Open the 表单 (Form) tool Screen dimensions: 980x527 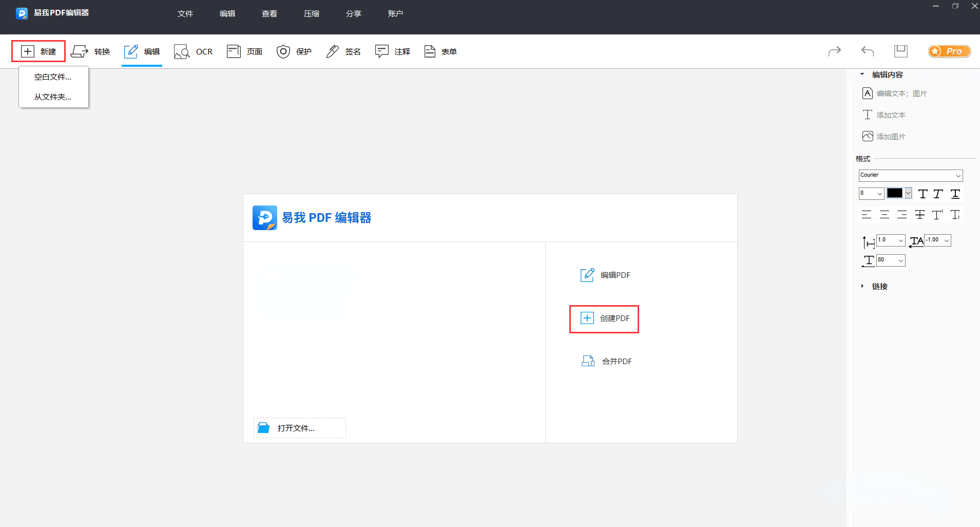click(x=440, y=51)
